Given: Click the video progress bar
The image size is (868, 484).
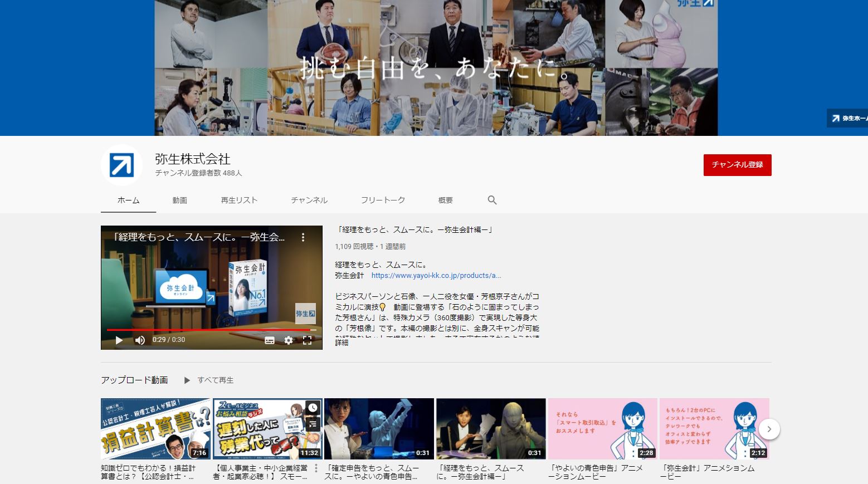Looking at the screenshot, I should 212,330.
